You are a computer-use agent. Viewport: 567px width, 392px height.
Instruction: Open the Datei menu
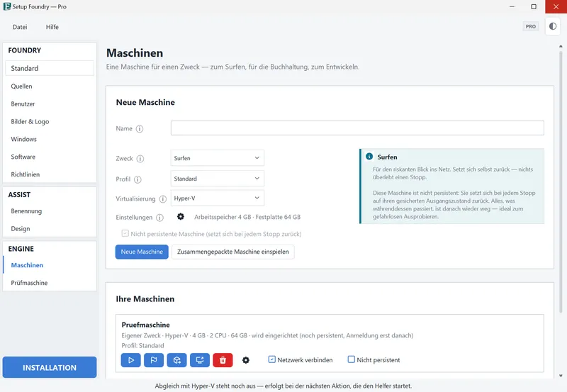click(20, 27)
